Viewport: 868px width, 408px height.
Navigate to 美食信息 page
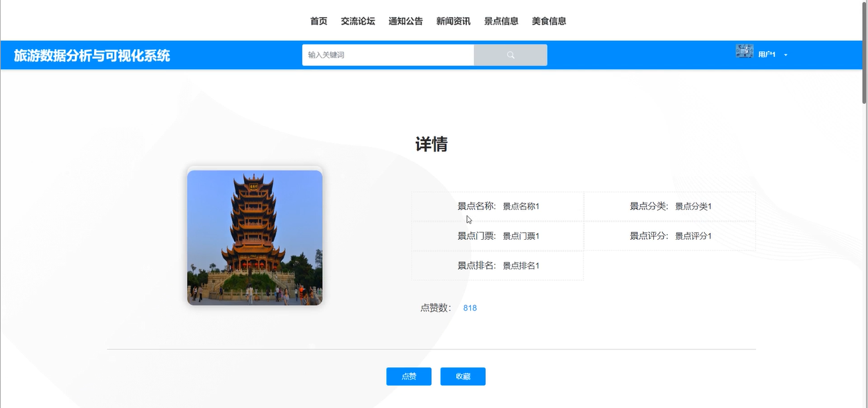pos(549,21)
